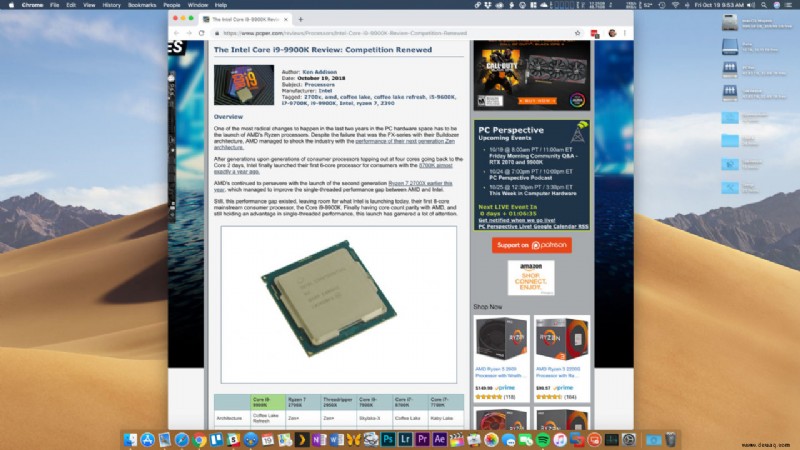Open the People menu
This screenshot has width=800, height=450.
(171, 5)
